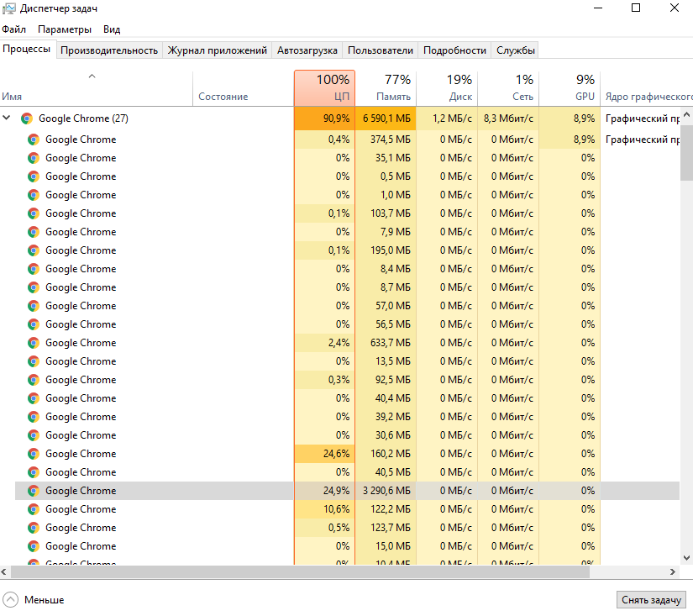Sort by the Память column header
This screenshot has width=693, height=616.
[386, 88]
